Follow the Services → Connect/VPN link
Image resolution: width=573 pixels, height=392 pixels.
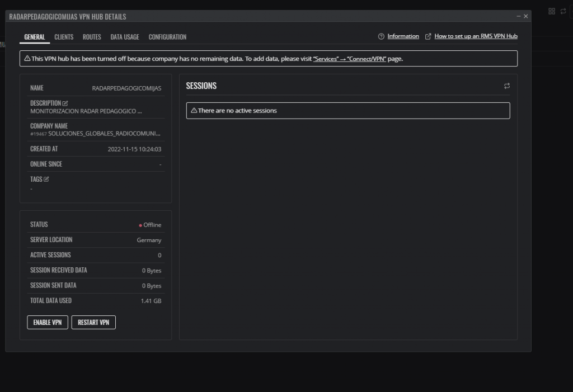click(349, 59)
